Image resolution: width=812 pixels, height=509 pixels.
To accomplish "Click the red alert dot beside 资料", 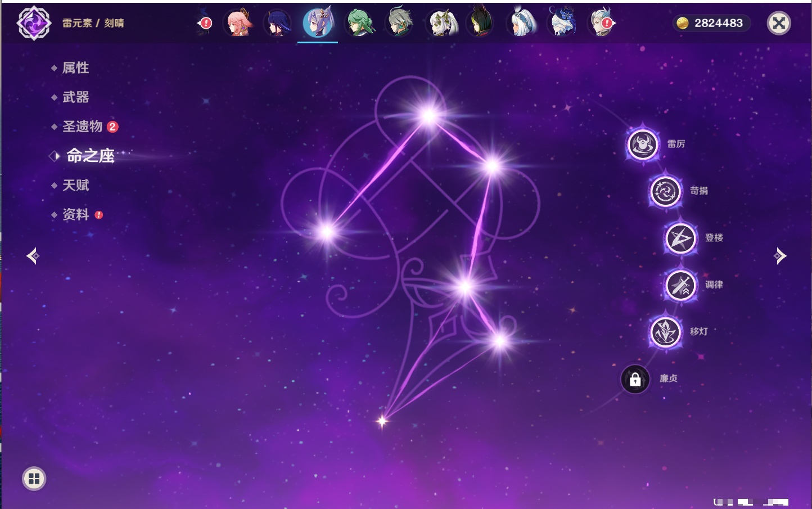I will [99, 215].
